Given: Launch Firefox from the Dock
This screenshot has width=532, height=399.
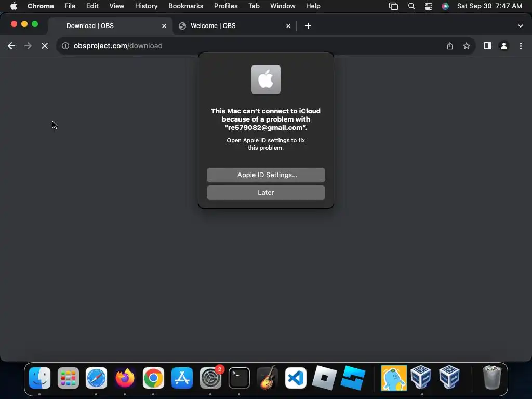Looking at the screenshot, I should 125,378.
